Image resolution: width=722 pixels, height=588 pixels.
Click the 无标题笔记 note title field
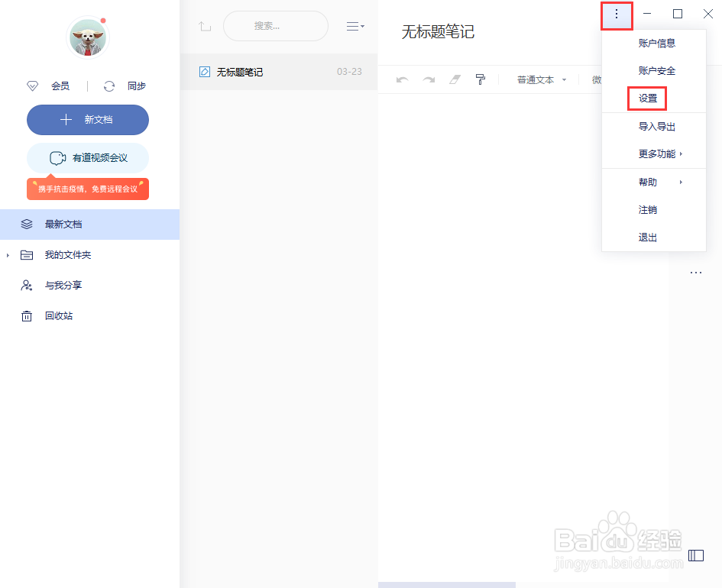coord(438,32)
